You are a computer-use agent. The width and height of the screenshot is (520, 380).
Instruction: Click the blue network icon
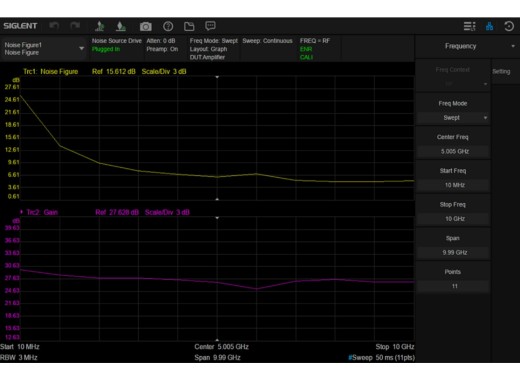point(489,26)
